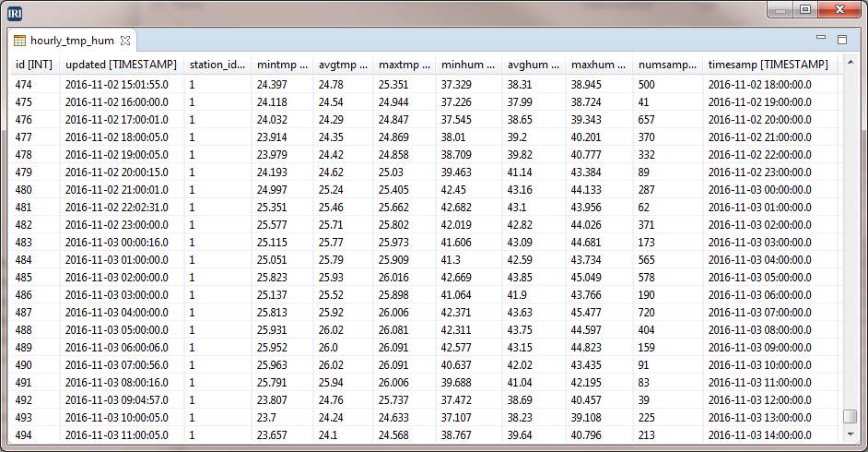Minimize the application window
The height and width of the screenshot is (452, 868).
click(780, 10)
